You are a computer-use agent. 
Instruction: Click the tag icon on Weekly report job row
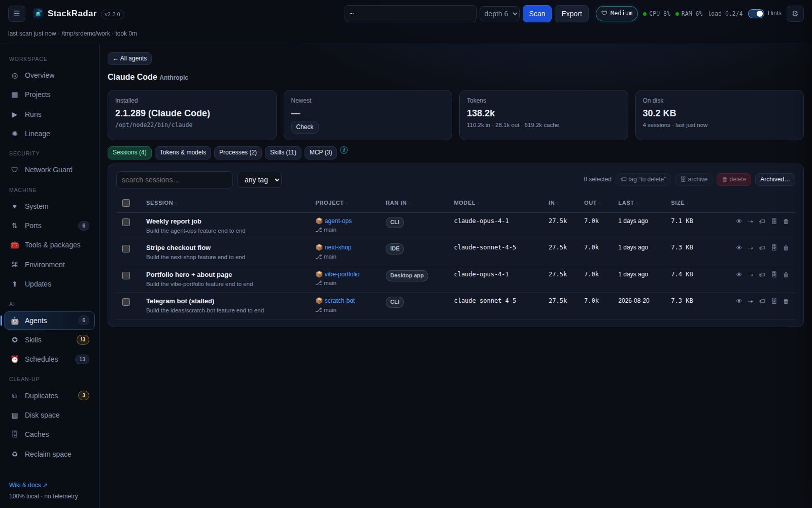(x=762, y=221)
